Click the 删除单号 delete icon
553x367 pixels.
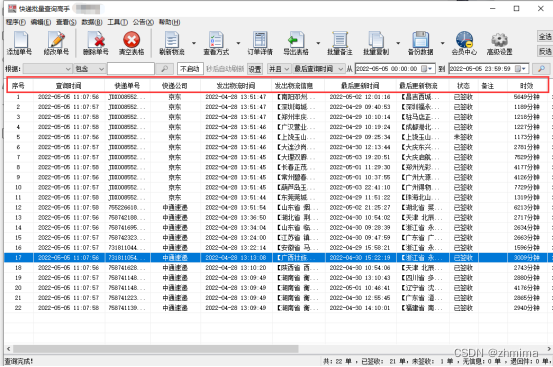96,39
